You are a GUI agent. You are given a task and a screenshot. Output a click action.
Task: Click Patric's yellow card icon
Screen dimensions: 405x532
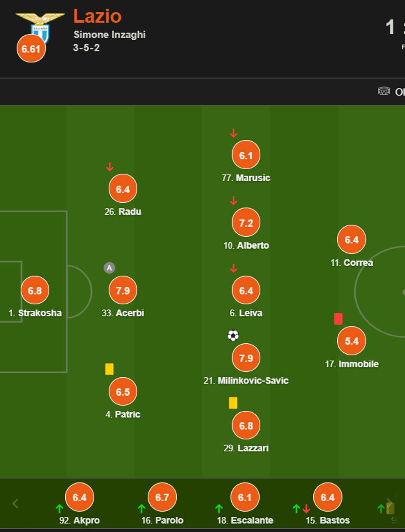(109, 369)
